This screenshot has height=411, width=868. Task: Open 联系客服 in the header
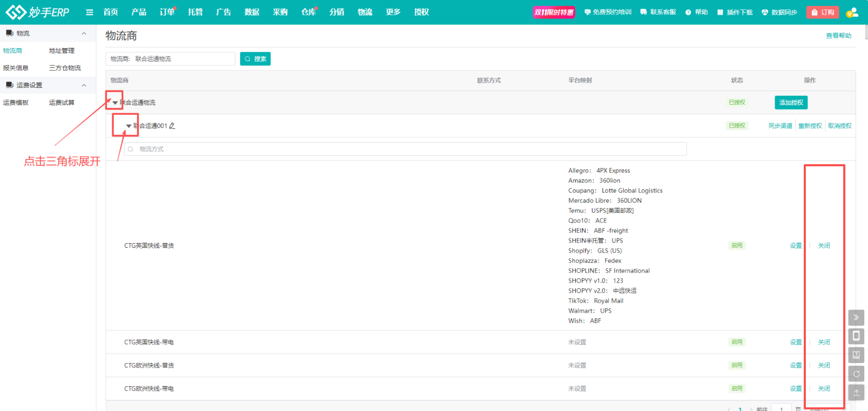tap(658, 12)
